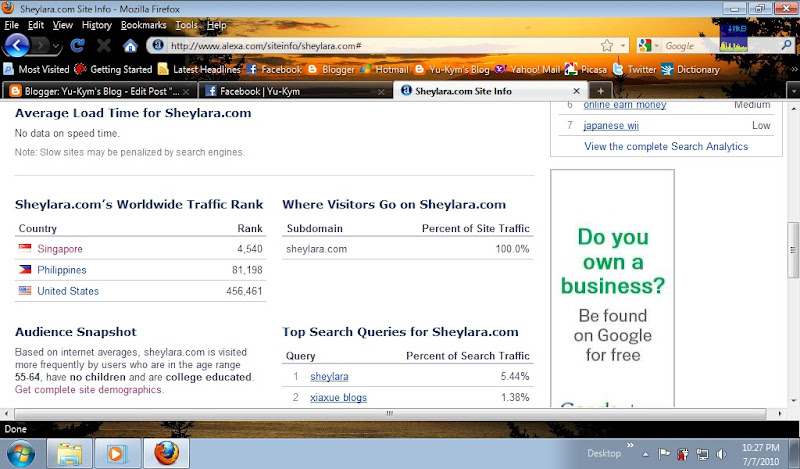Click the forward navigation arrow
800x469 pixels.
(x=41, y=46)
